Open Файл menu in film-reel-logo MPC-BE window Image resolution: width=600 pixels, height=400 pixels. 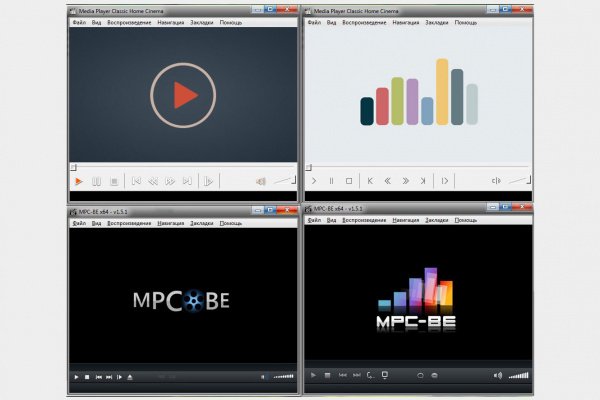tap(79, 223)
